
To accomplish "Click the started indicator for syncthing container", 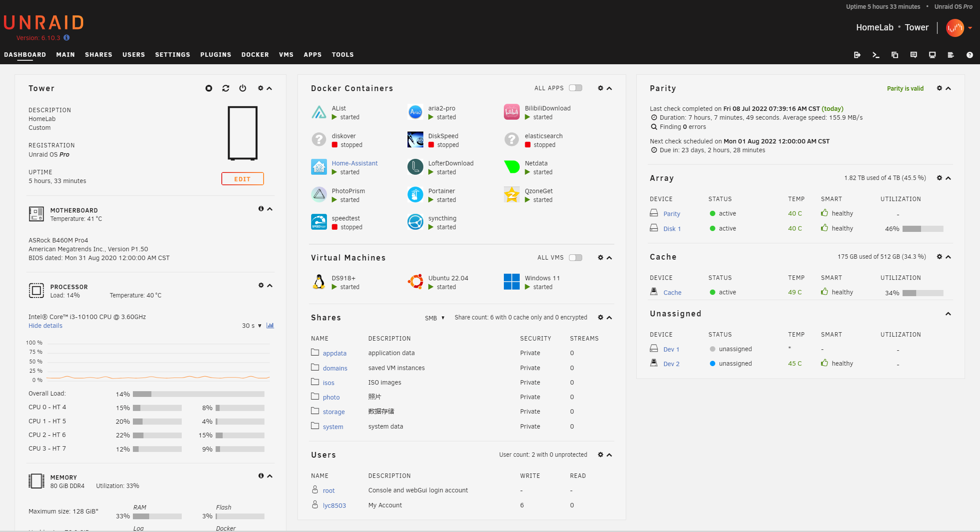I will click(x=444, y=227).
